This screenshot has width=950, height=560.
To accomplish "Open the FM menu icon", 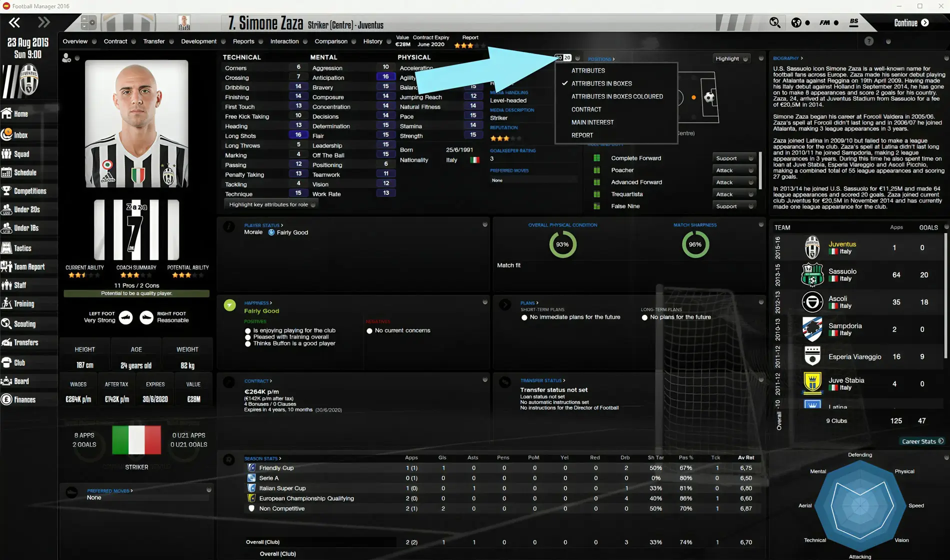I will [824, 22].
